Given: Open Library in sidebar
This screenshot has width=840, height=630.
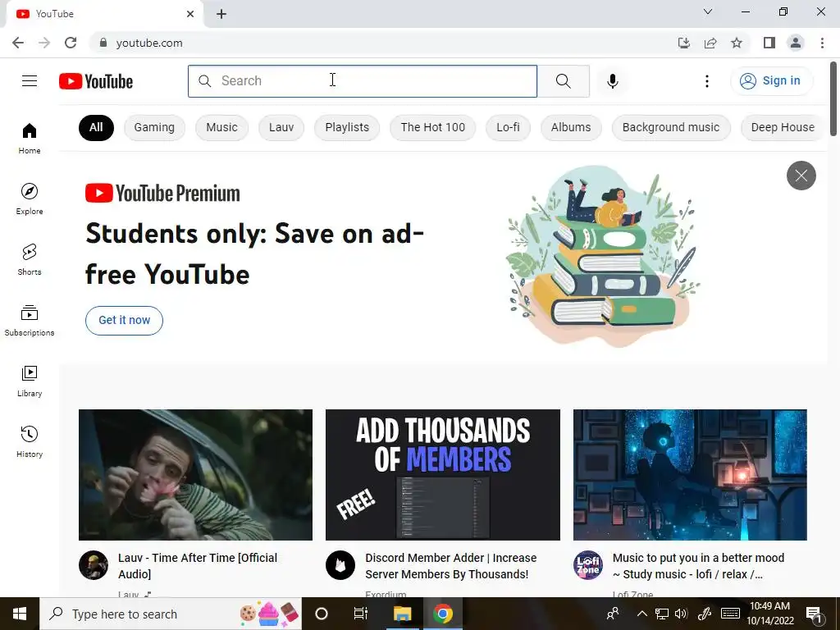Looking at the screenshot, I should [30, 381].
